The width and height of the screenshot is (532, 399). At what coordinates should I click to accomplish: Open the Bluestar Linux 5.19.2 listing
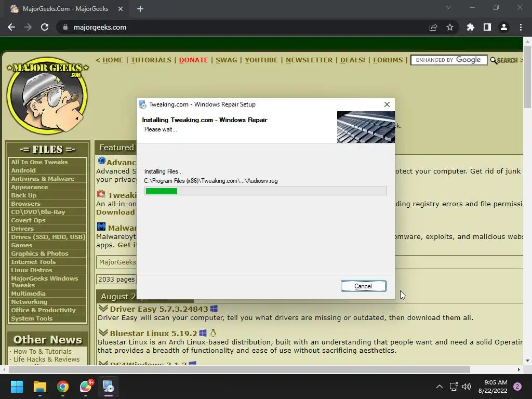(x=153, y=334)
